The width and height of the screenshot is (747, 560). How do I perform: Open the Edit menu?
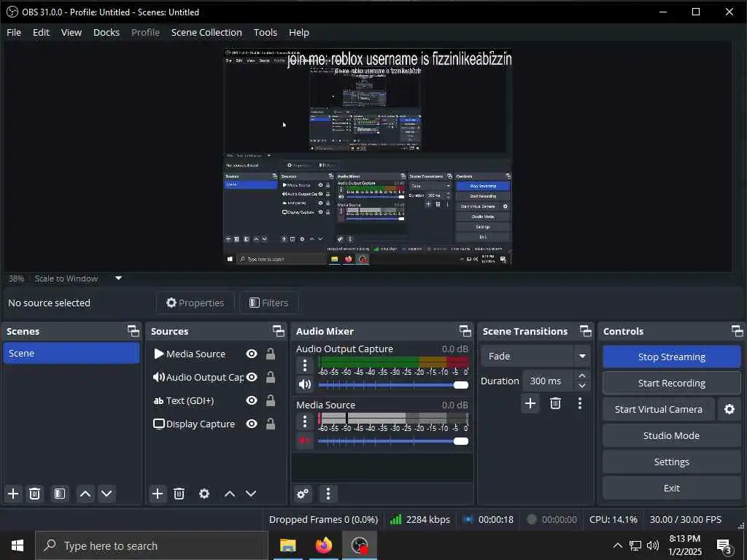pos(41,32)
